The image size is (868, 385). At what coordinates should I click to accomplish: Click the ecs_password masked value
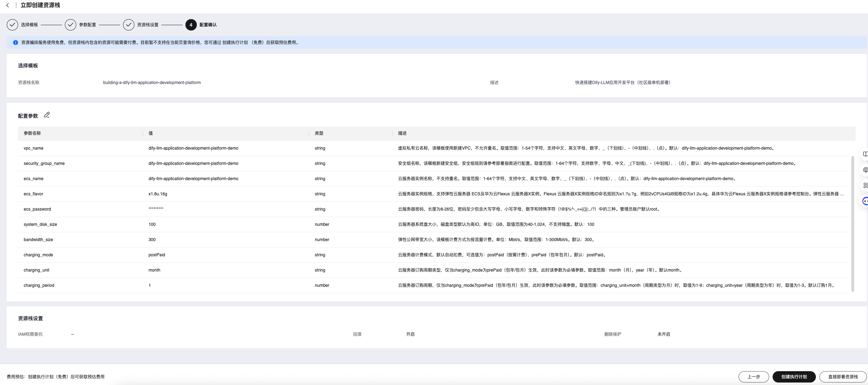click(x=156, y=209)
